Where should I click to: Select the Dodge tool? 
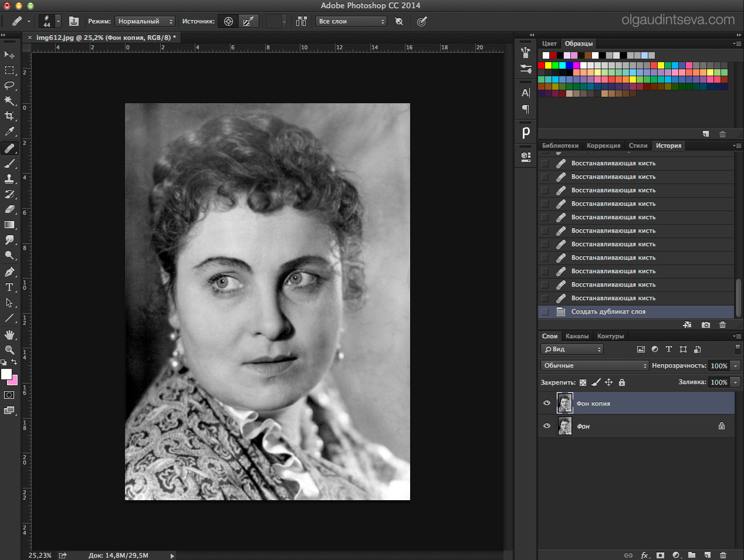click(9, 255)
